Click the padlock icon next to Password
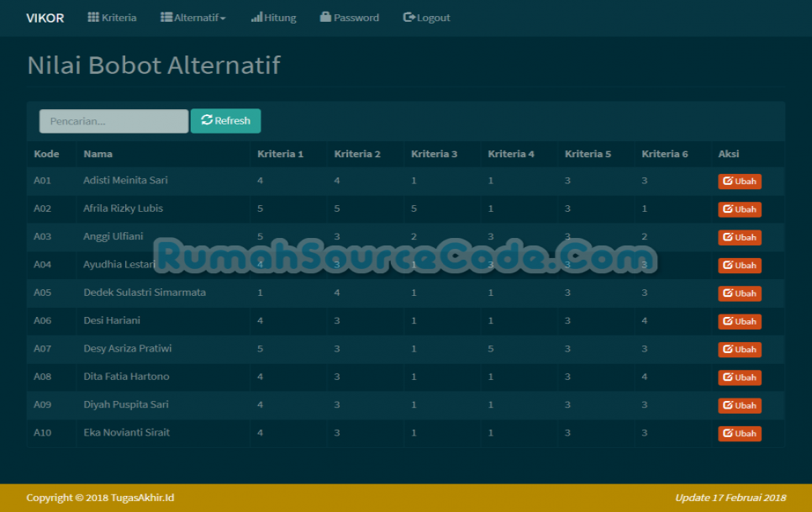The width and height of the screenshot is (812, 512). (324, 17)
